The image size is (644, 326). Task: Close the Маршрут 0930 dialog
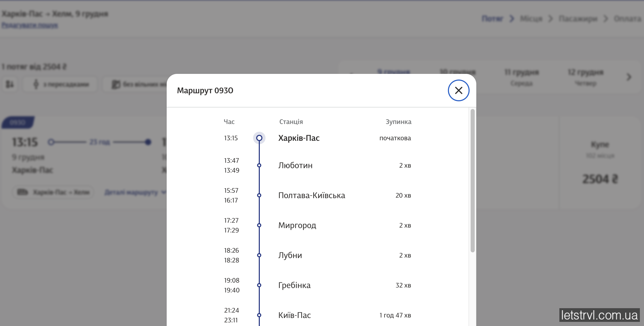pyautogui.click(x=458, y=90)
